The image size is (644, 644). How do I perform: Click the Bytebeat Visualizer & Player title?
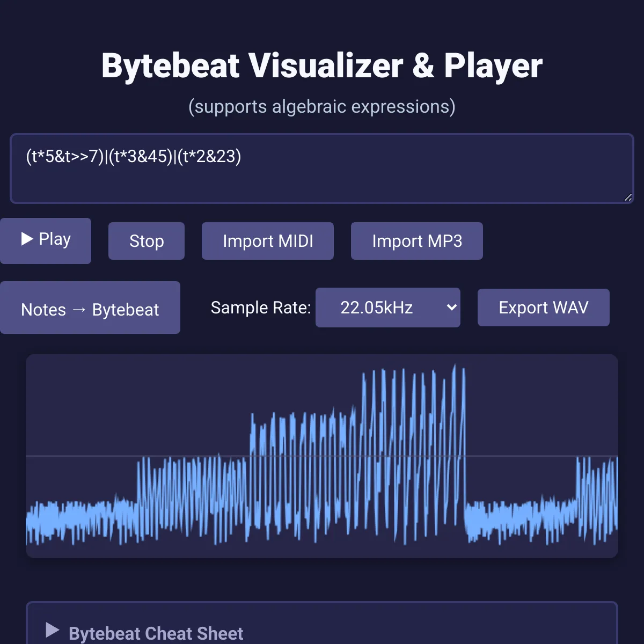(x=322, y=65)
